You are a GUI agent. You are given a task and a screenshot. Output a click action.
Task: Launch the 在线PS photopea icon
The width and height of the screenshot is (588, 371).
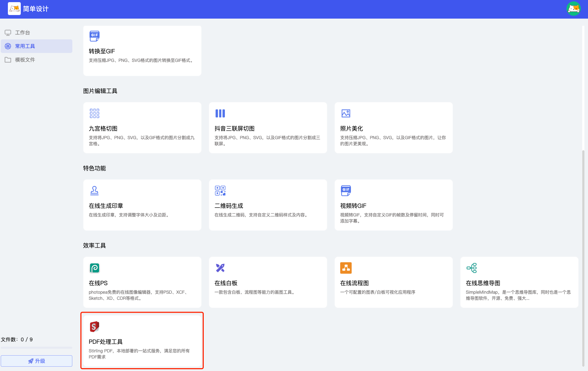tap(95, 268)
